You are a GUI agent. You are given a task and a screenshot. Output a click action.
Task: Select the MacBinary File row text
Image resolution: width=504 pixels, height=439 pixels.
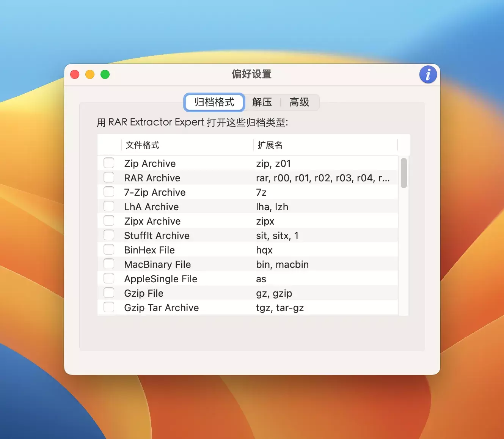click(157, 264)
